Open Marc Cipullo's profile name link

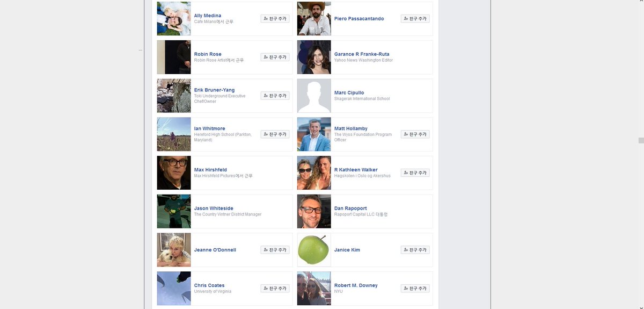[349, 93]
